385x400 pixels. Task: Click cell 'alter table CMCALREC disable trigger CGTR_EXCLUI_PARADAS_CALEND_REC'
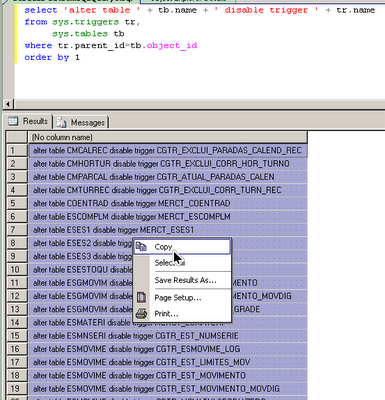click(168, 150)
